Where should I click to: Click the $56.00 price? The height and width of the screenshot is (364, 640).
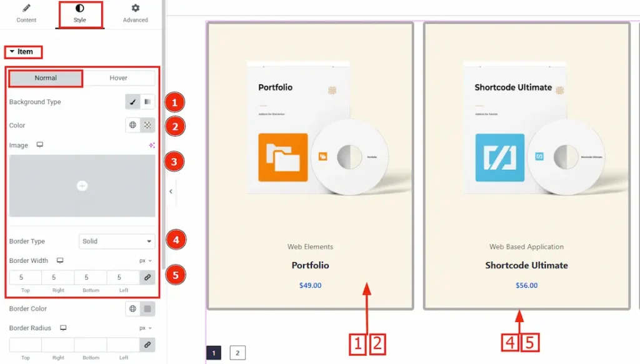click(x=526, y=285)
